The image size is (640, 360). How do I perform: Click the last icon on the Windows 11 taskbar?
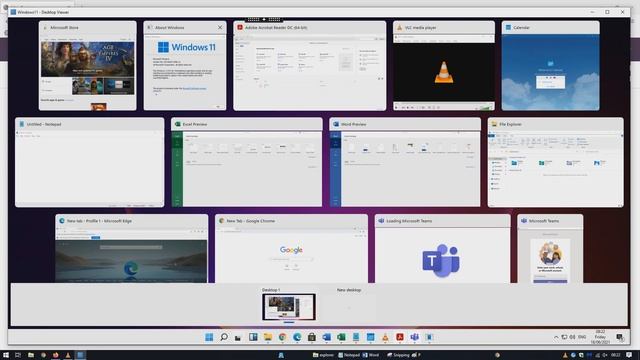(429, 337)
